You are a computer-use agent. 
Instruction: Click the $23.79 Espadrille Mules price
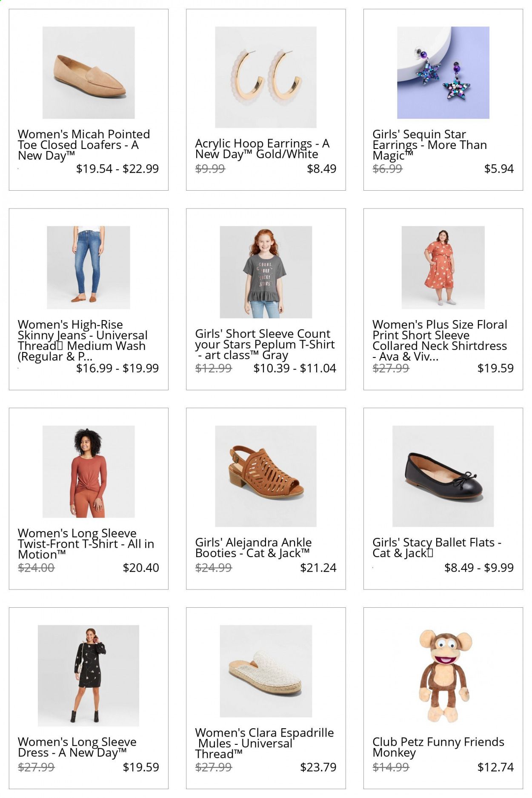[x=318, y=767]
